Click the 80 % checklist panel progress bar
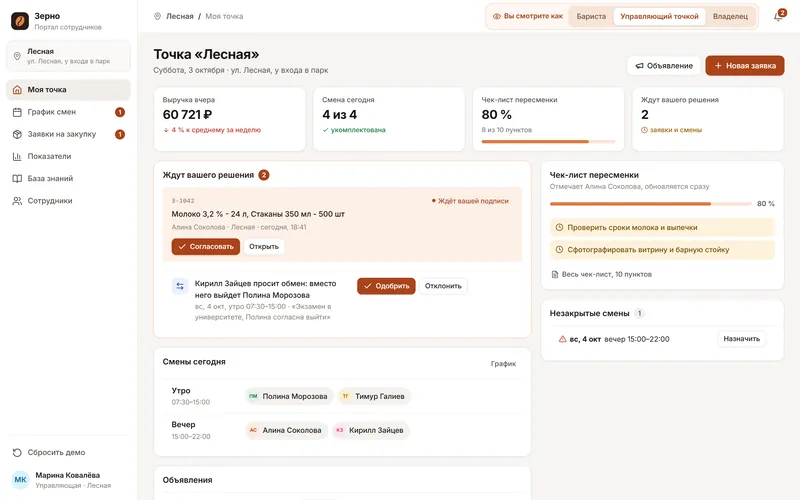 coord(651,204)
